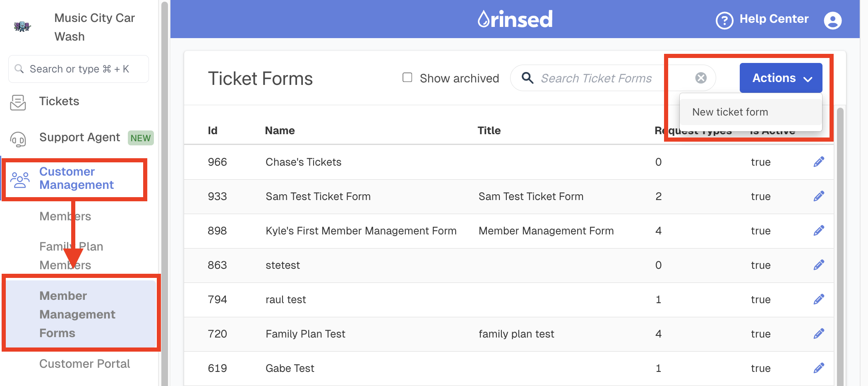Click the Support Agent headset icon
868x386 pixels.
coord(18,139)
